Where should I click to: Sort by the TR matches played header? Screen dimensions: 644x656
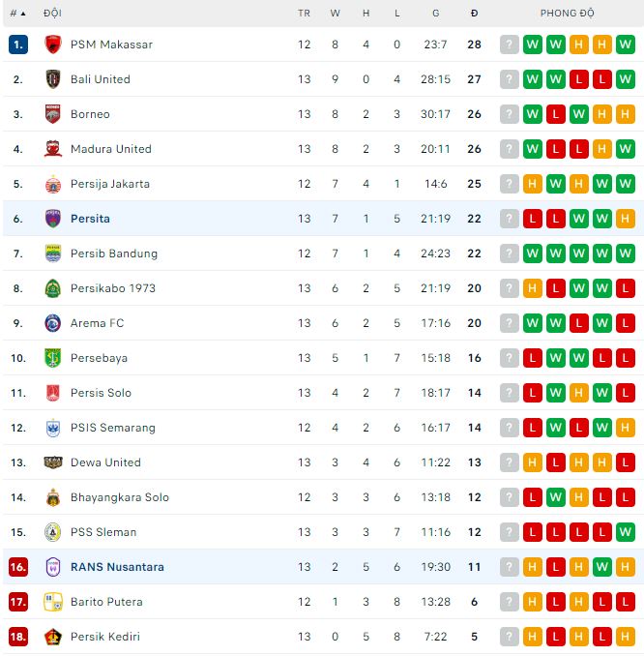pos(304,14)
